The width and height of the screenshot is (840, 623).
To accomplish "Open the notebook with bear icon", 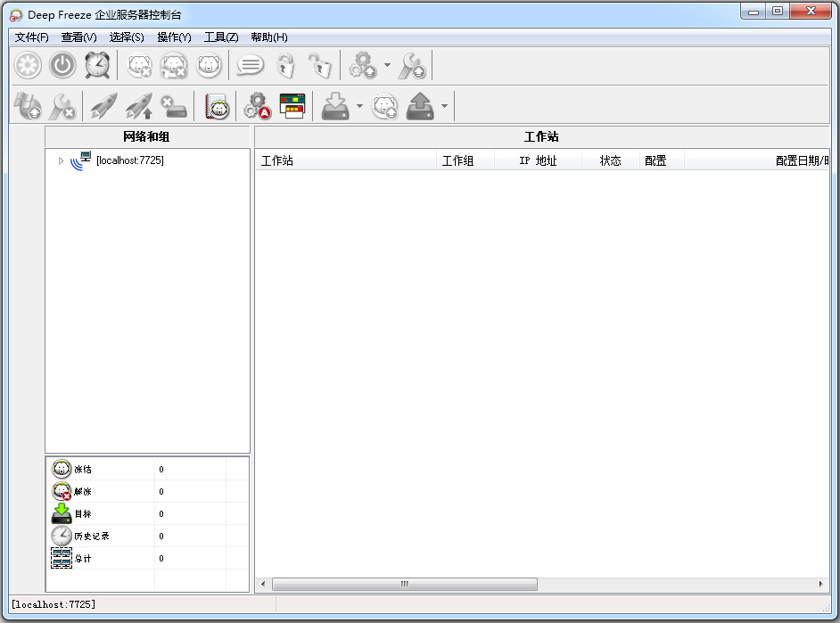I will point(217,106).
